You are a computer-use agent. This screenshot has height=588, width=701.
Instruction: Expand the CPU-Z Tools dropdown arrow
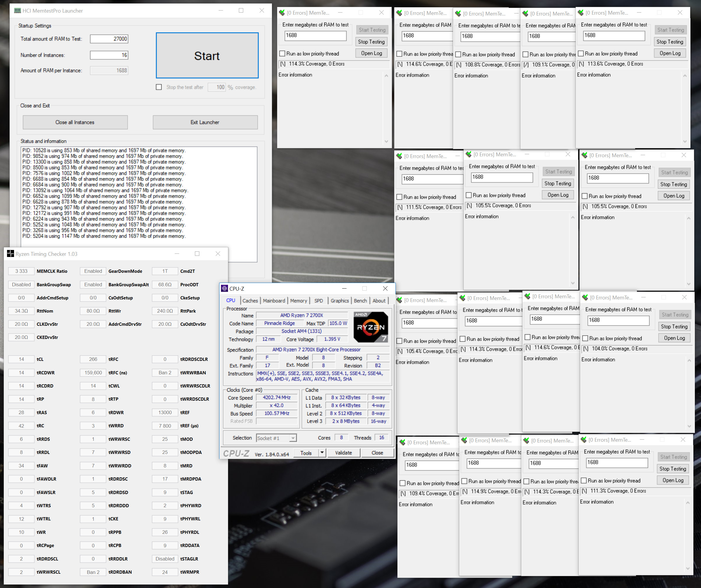click(x=322, y=453)
